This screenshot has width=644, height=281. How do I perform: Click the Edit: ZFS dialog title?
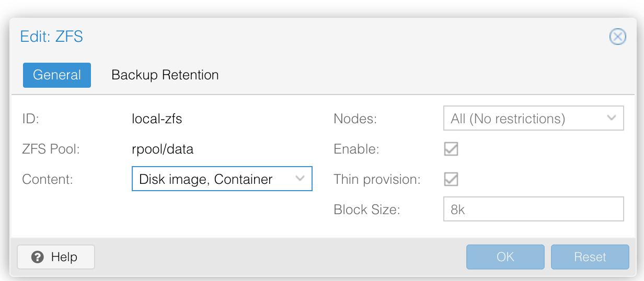51,37
